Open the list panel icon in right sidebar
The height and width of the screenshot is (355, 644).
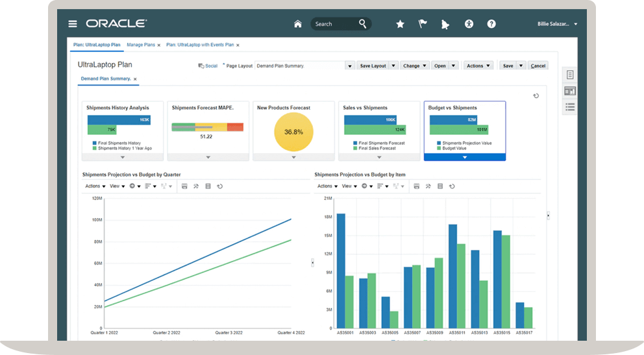tap(570, 107)
